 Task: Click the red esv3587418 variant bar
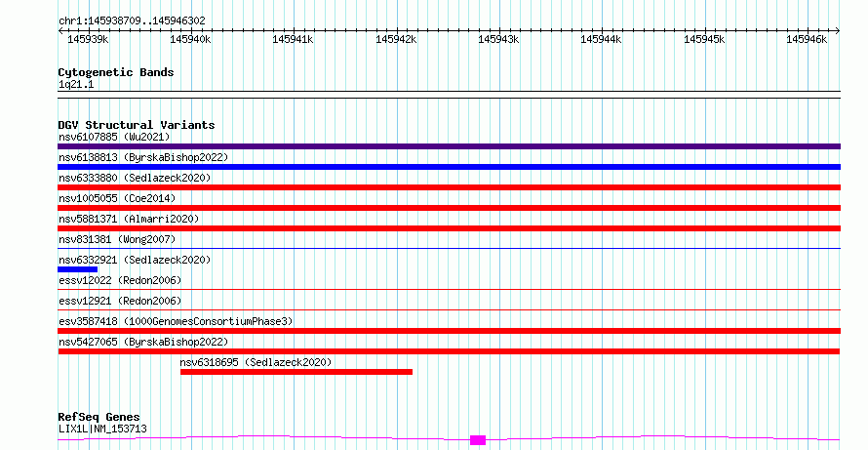click(x=449, y=331)
